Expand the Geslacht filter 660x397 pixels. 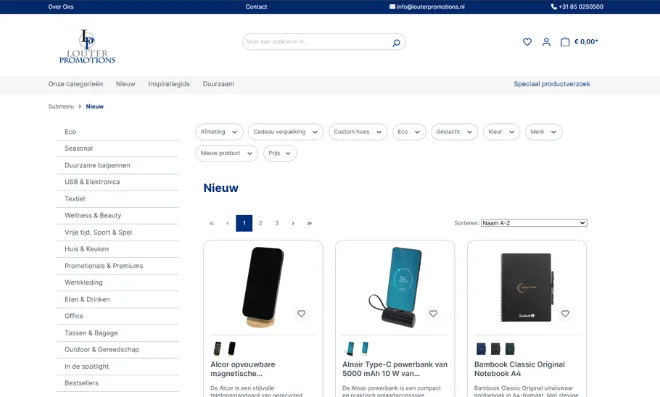pos(454,132)
